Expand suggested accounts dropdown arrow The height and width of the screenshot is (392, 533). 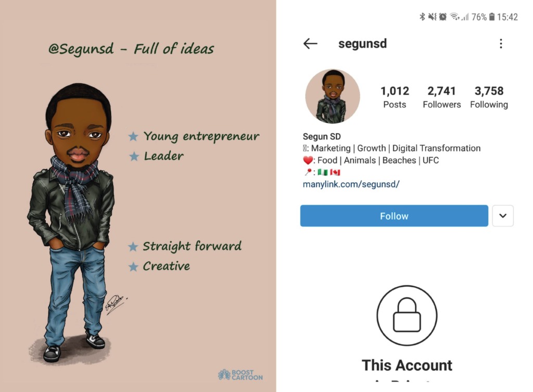click(503, 216)
